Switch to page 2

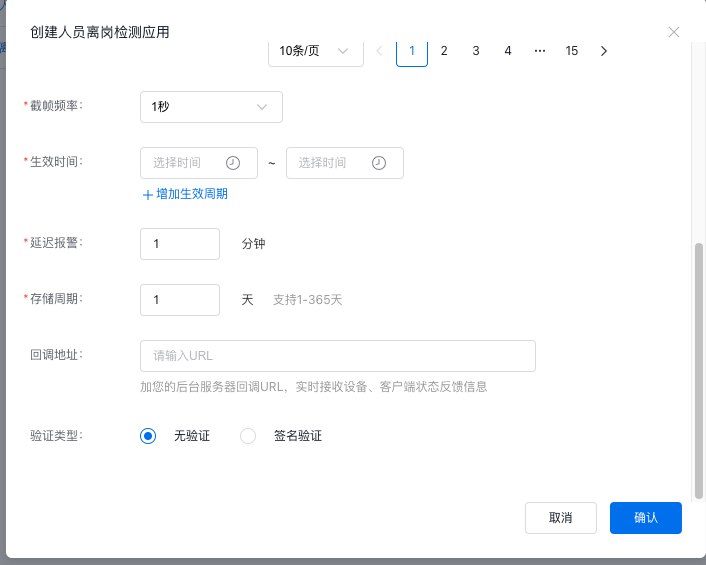point(444,51)
